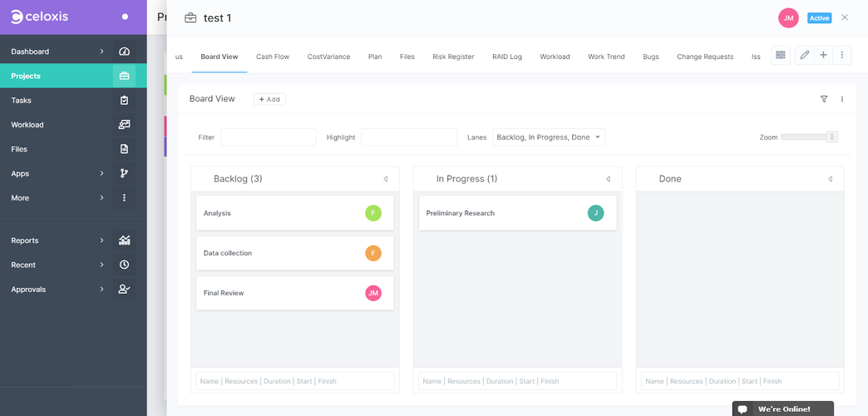868x416 pixels.
Task: Click the filter funnel icon in Board View
Action: coord(824,99)
